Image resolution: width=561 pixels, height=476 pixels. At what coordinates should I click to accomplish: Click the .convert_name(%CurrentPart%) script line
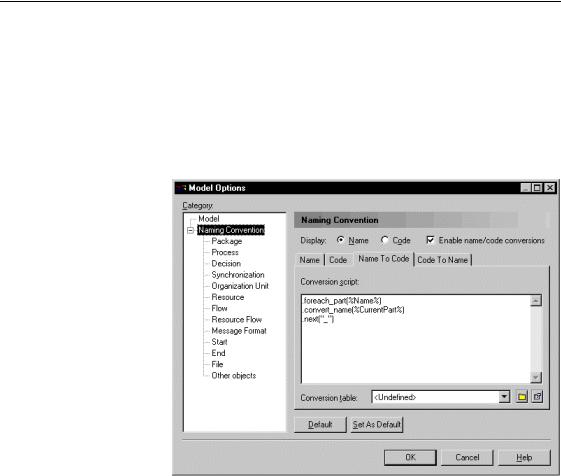353,310
